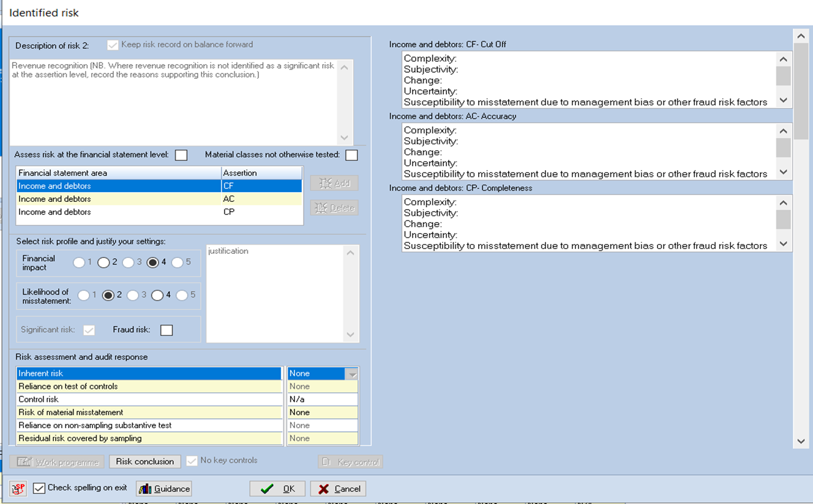Click into the CP- Completeness notes box

tap(589, 223)
